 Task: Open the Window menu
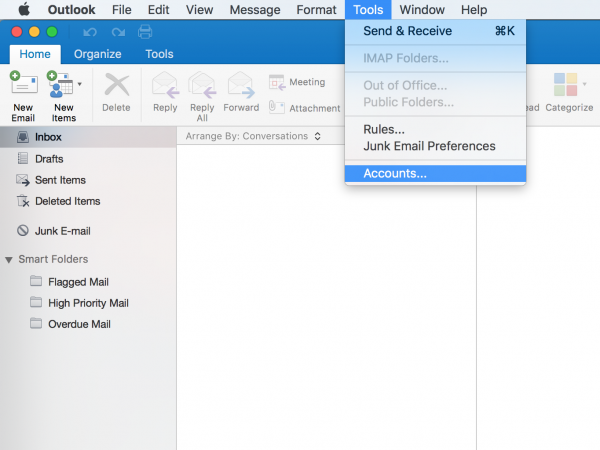click(x=422, y=10)
